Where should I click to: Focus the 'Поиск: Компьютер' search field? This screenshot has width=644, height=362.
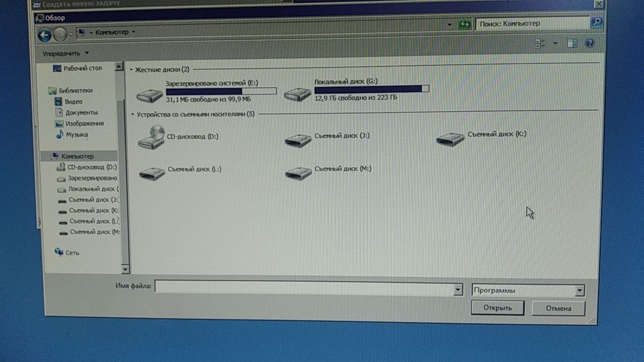pos(532,23)
